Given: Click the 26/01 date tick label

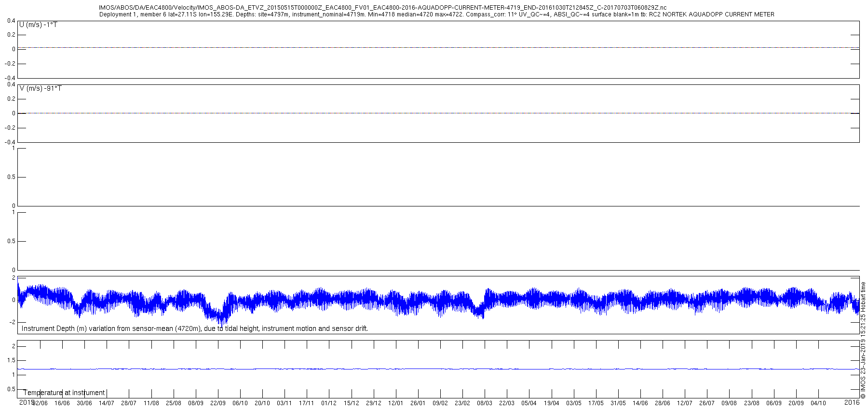Looking at the screenshot, I should point(418,403).
